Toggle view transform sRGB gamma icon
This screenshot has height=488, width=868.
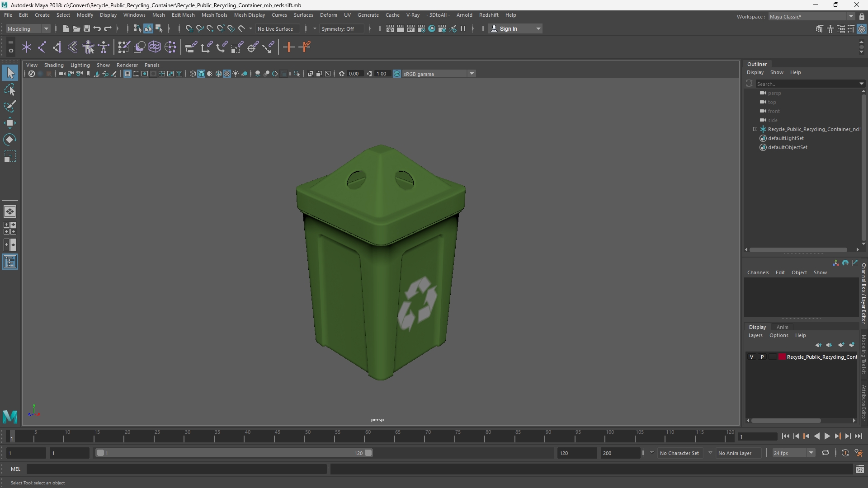tap(397, 74)
